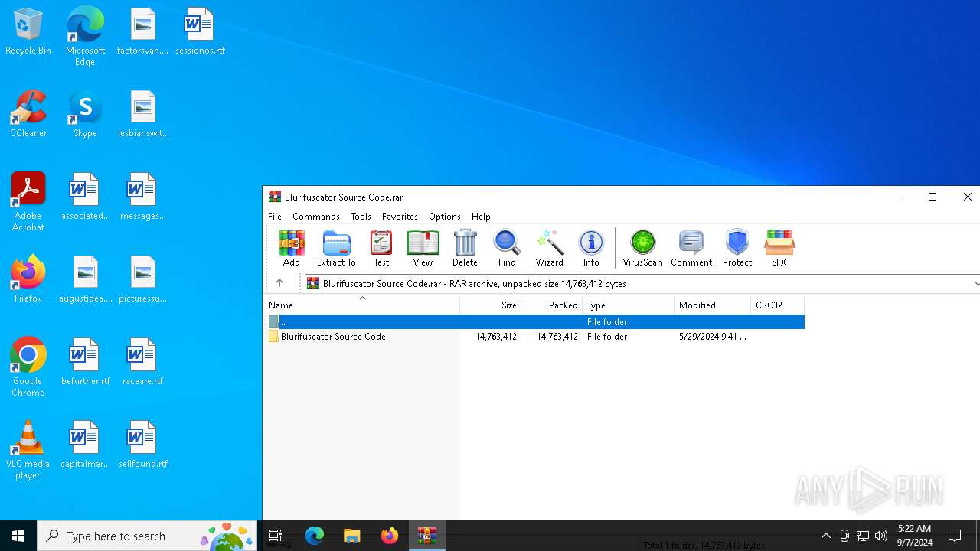The height and width of the screenshot is (551, 980).
Task: Open Firefox from the taskbar
Action: point(390,536)
